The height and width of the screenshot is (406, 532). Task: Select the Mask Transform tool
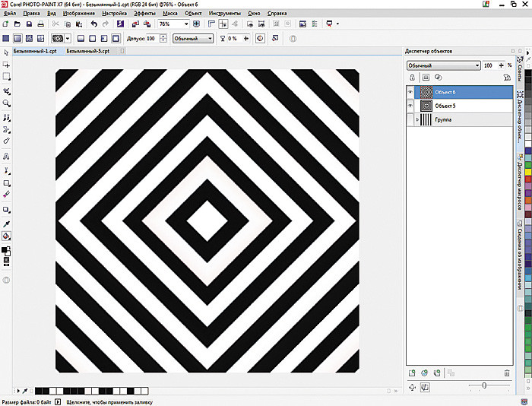tap(6, 65)
